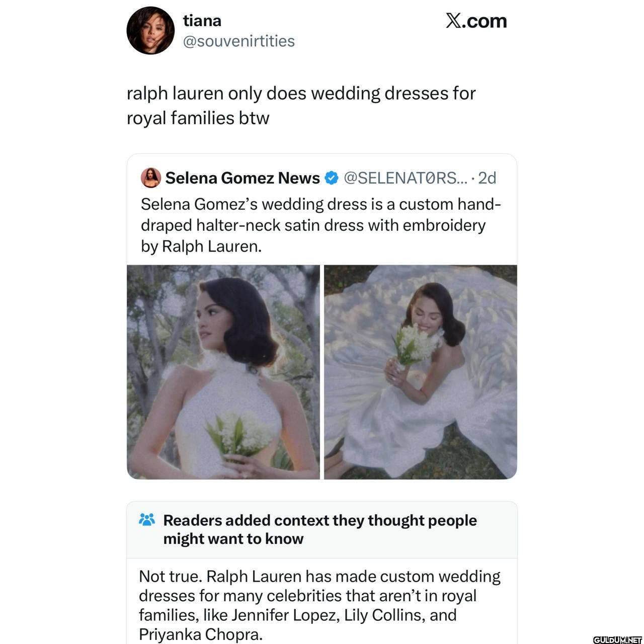Open the right photo of the spread gown
The width and height of the screenshot is (644, 644).
(420, 372)
